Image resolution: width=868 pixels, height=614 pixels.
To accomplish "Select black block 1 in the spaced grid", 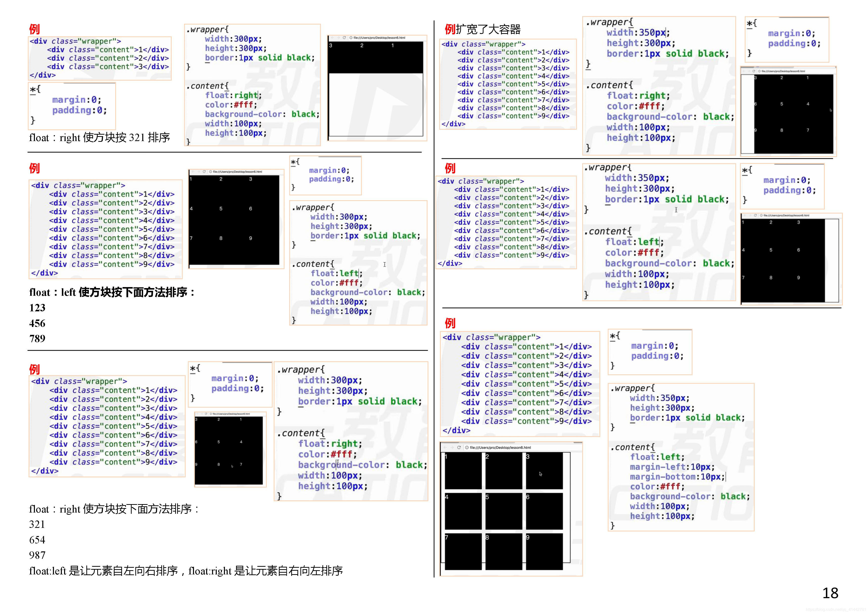I will [x=463, y=471].
